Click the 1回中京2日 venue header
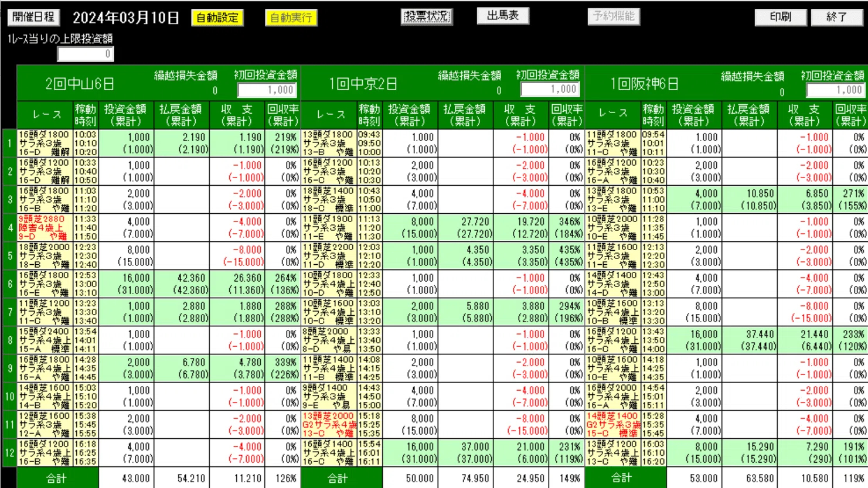 pyautogui.click(x=363, y=84)
